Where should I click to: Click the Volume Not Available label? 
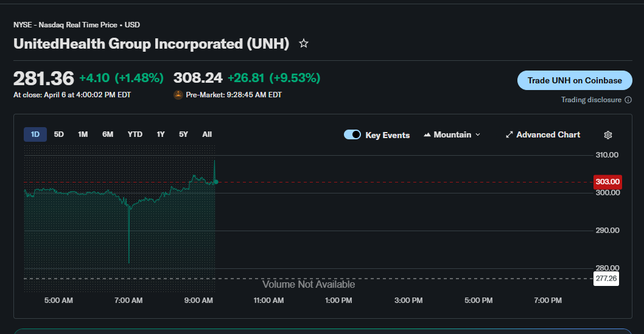[309, 284]
